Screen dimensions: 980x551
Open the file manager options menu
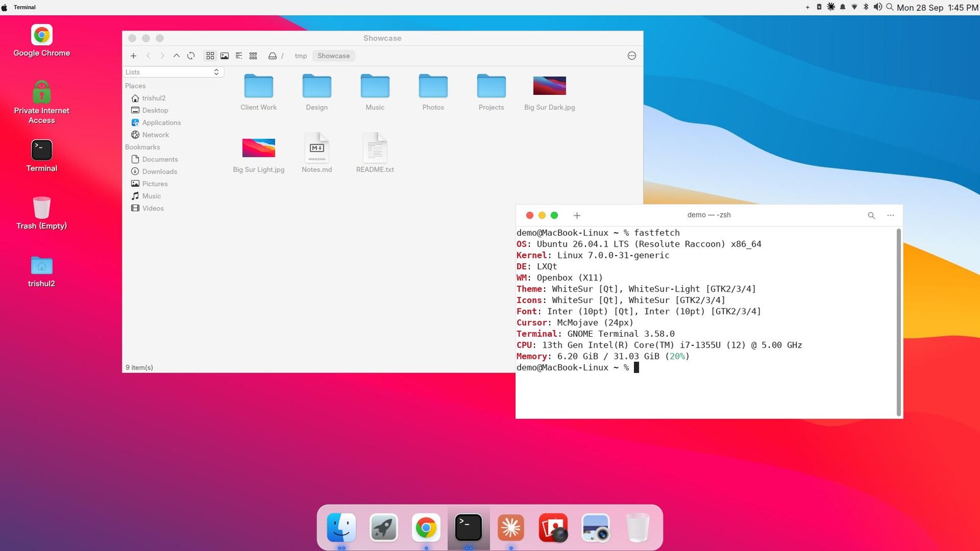pos(632,56)
